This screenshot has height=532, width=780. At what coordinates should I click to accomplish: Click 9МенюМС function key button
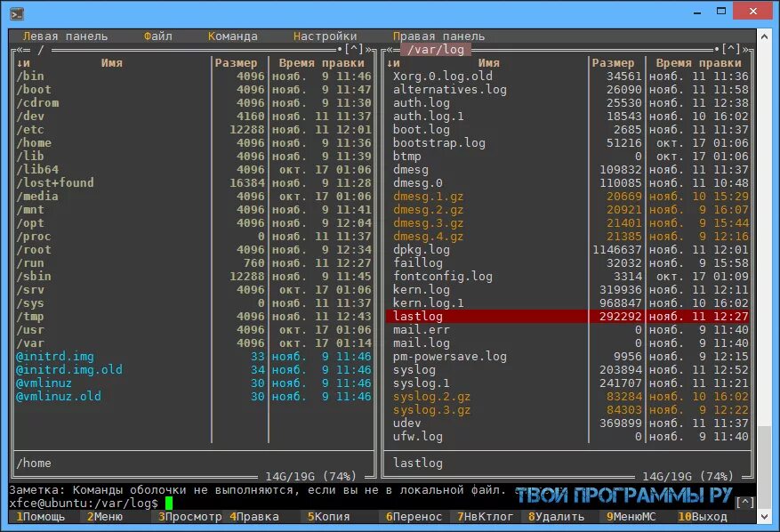pyautogui.click(x=631, y=517)
